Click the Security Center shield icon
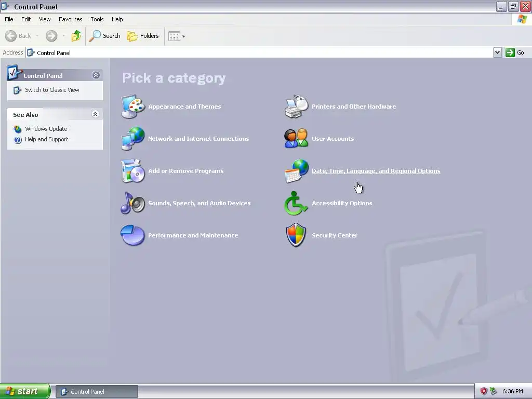The width and height of the screenshot is (532, 399). [296, 235]
